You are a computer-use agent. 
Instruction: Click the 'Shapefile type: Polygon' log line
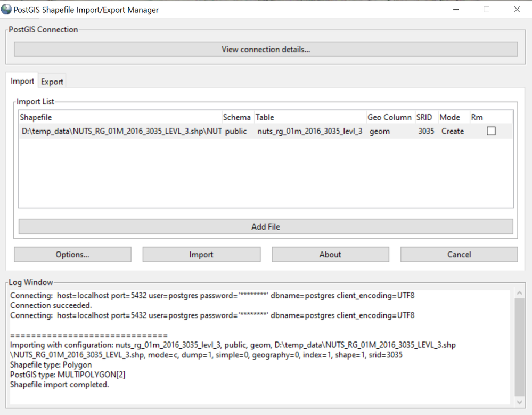[x=51, y=365]
